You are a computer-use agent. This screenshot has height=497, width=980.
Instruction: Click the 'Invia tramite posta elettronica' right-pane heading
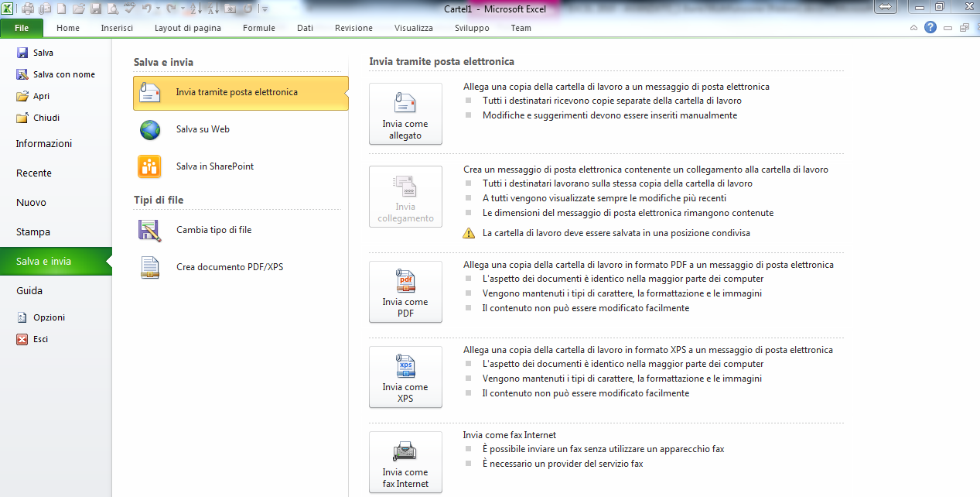click(x=442, y=61)
